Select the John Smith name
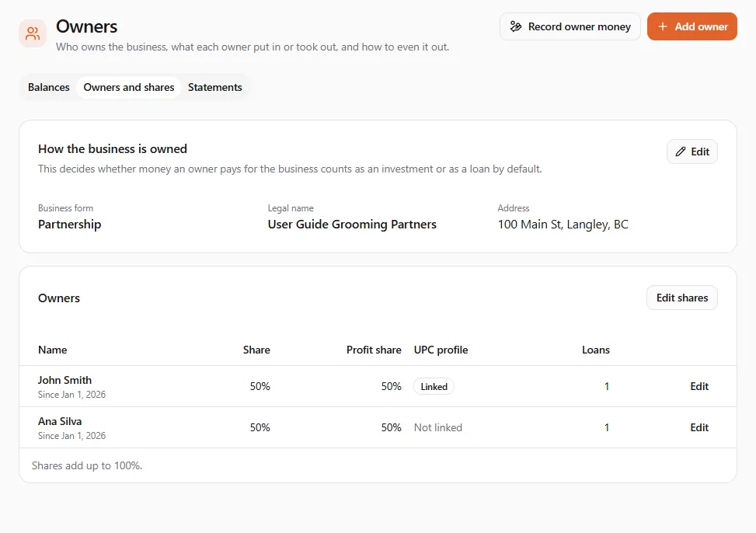The width and height of the screenshot is (756, 533). tap(64, 380)
